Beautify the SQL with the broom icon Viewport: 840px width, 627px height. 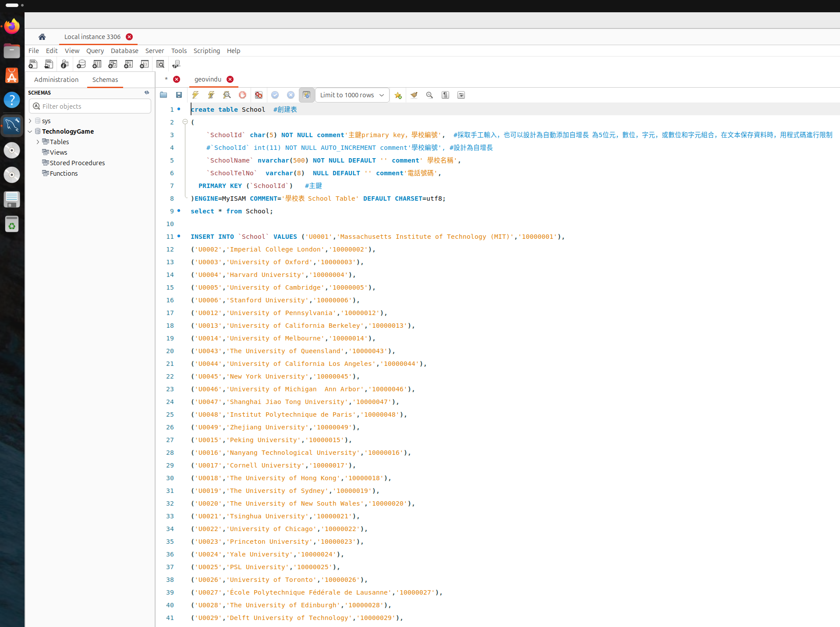414,95
